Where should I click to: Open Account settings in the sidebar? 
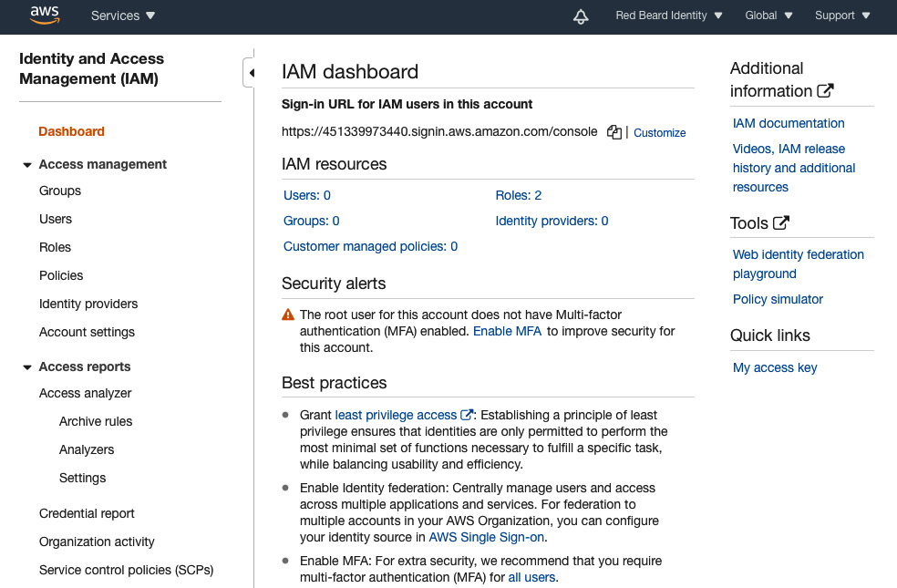pyautogui.click(x=87, y=333)
